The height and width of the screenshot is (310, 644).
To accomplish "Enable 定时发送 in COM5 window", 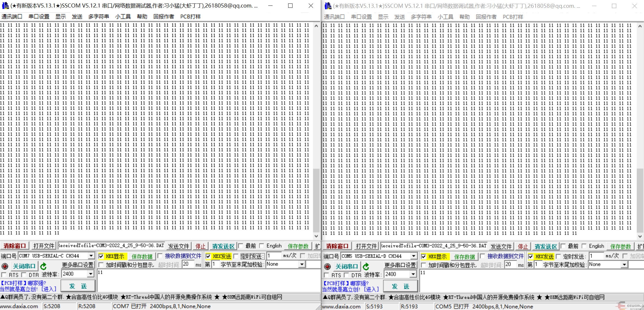I will 558,256.
